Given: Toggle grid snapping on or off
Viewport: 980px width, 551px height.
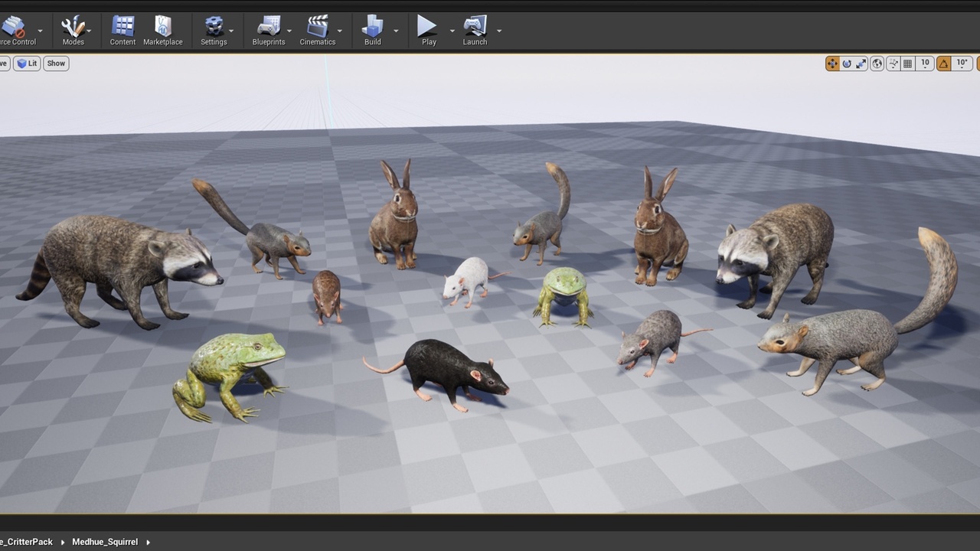Looking at the screenshot, I should coord(908,64).
